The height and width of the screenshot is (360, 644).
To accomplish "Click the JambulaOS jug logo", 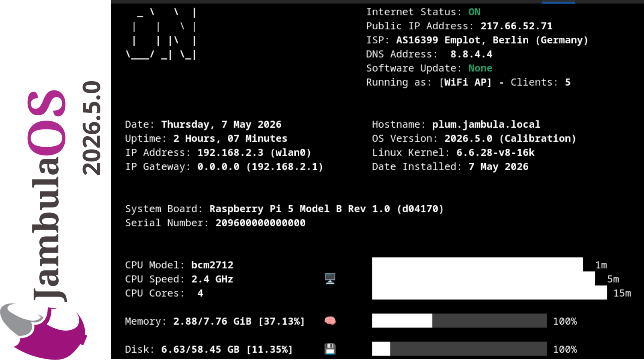I will tap(43, 331).
